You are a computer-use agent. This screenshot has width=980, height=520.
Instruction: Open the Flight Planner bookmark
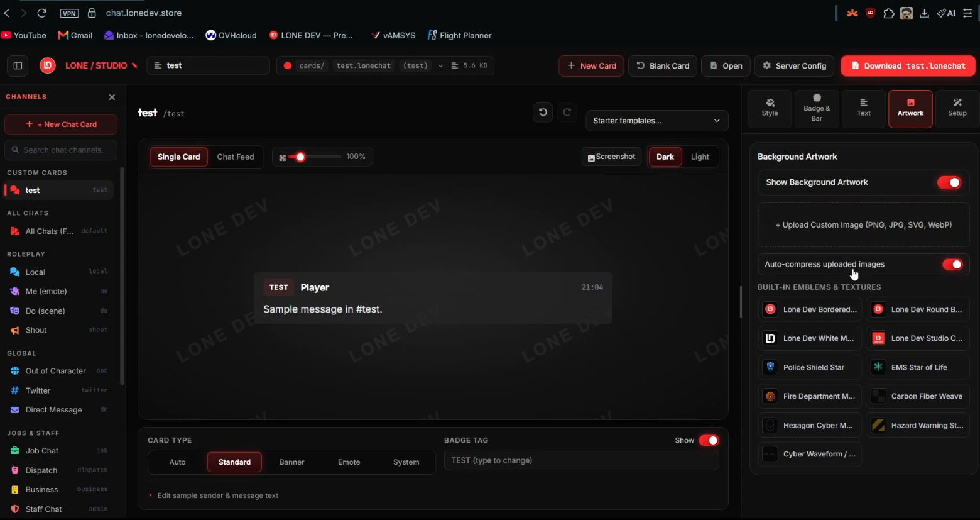pyautogui.click(x=459, y=35)
